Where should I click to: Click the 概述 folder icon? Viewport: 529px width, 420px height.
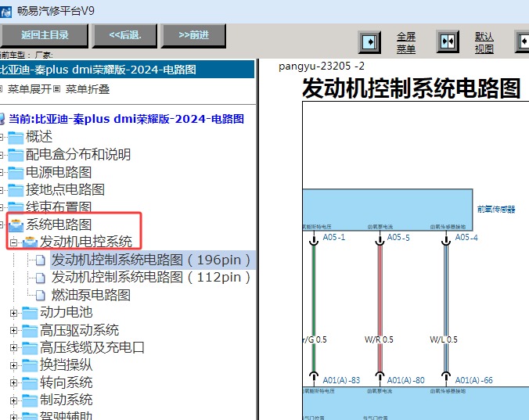pyautogui.click(x=16, y=138)
